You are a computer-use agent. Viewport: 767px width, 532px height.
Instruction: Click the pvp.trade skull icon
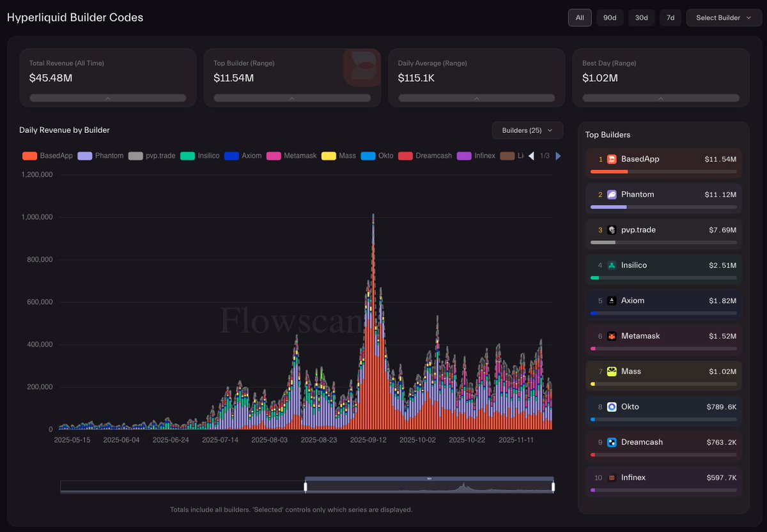point(612,229)
